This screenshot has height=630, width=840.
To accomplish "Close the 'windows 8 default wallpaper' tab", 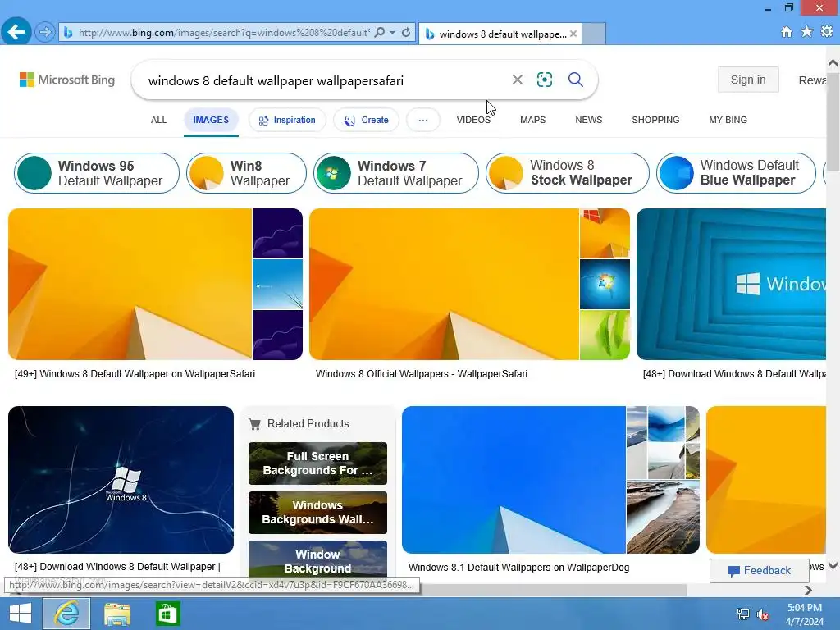I will 573,34.
